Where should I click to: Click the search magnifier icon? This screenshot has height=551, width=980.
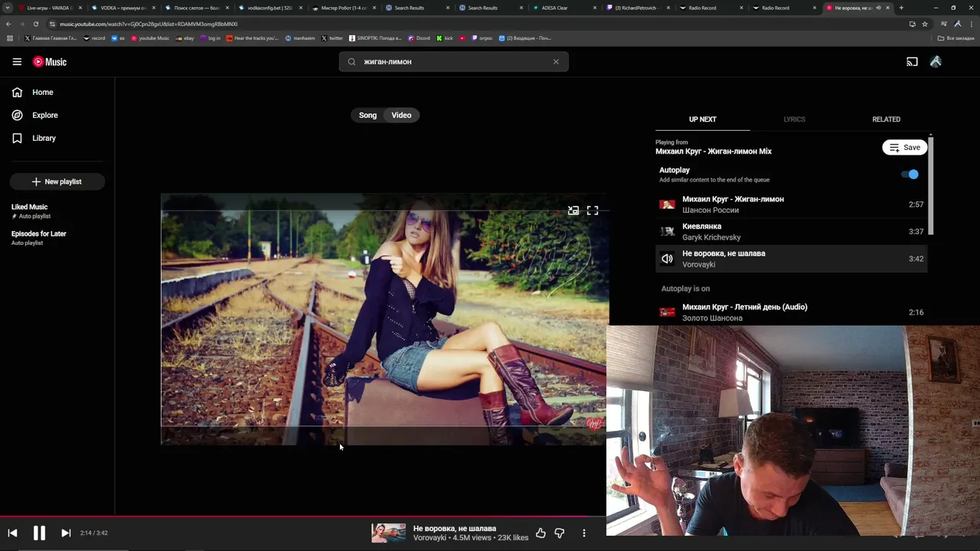pyautogui.click(x=351, y=62)
